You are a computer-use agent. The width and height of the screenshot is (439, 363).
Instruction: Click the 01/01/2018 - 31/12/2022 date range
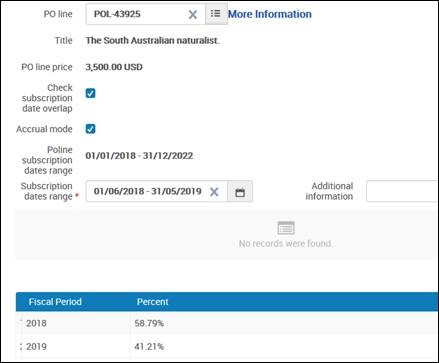point(139,156)
